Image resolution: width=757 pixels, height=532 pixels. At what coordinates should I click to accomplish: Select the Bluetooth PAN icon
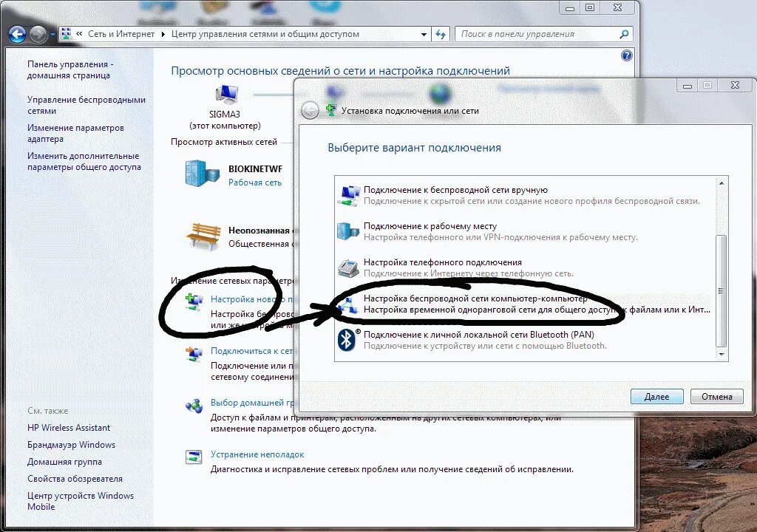tap(347, 340)
